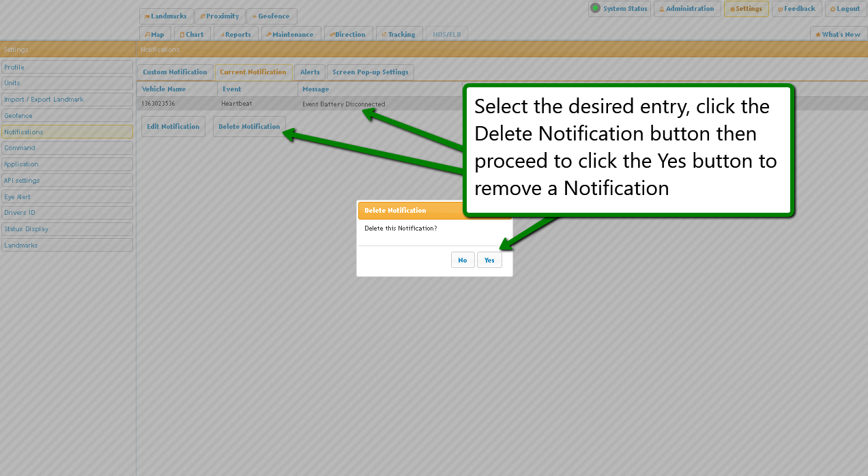
Task: Open the Tracking section
Action: click(x=398, y=34)
